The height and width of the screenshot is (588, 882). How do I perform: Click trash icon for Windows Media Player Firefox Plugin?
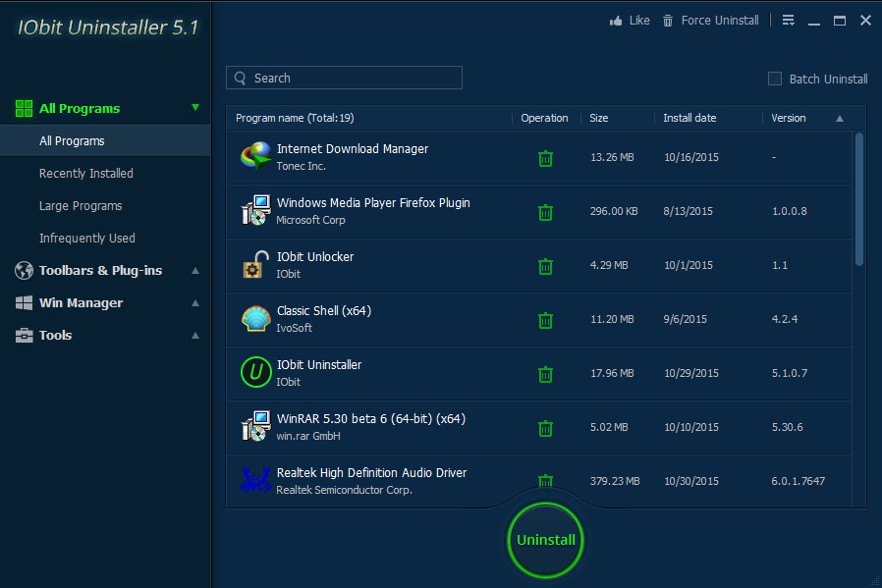click(545, 212)
